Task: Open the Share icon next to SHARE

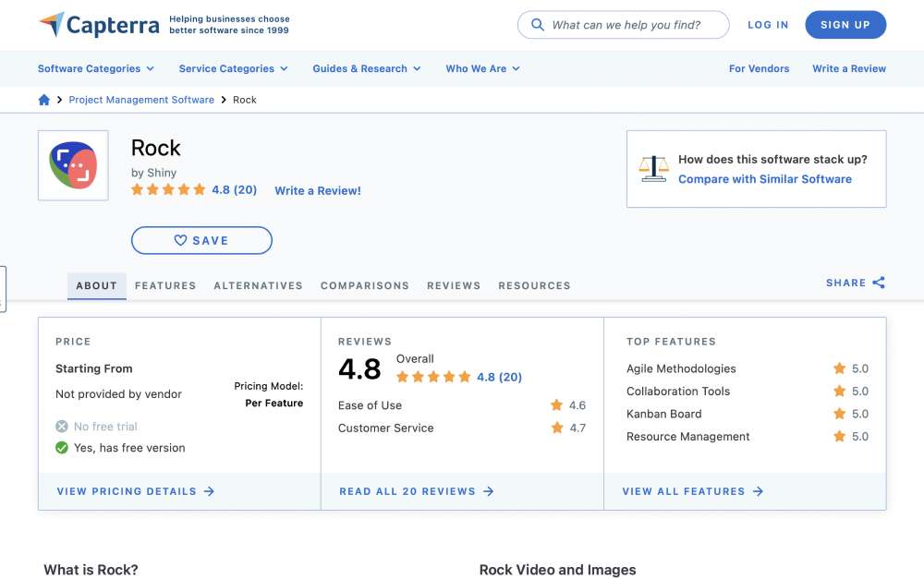Action: (x=878, y=283)
